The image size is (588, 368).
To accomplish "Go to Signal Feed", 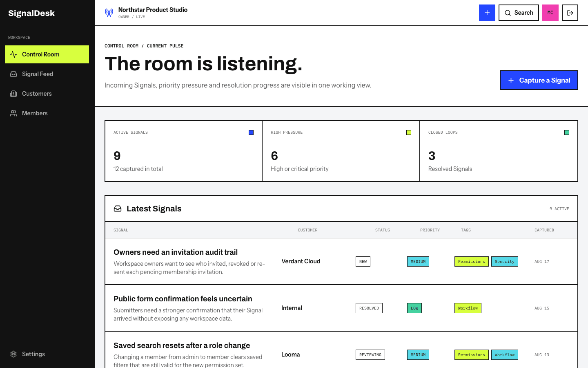I will (47, 74).
